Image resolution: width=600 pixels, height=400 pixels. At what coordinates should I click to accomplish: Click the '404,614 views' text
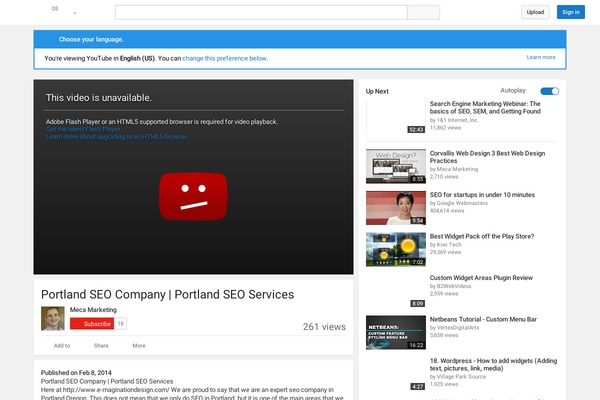click(447, 211)
